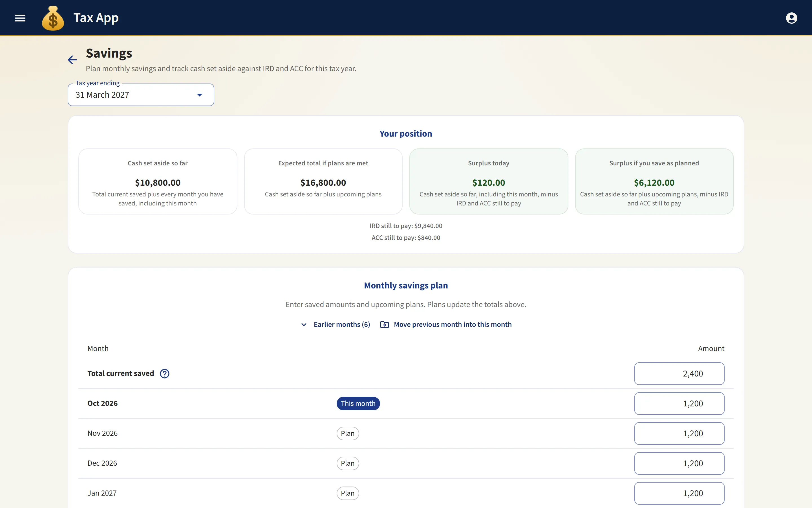This screenshot has height=508, width=812.
Task: Click the Oct 2026 row label
Action: click(x=103, y=404)
